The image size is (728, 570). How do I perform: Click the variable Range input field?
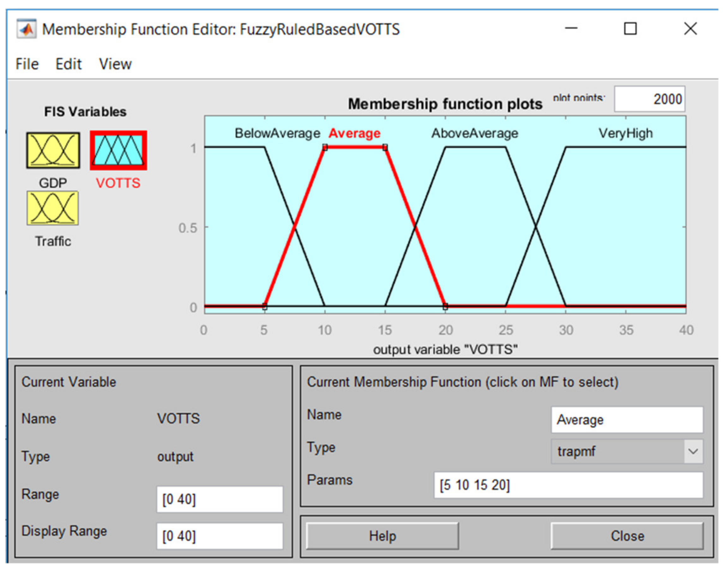coord(219,499)
